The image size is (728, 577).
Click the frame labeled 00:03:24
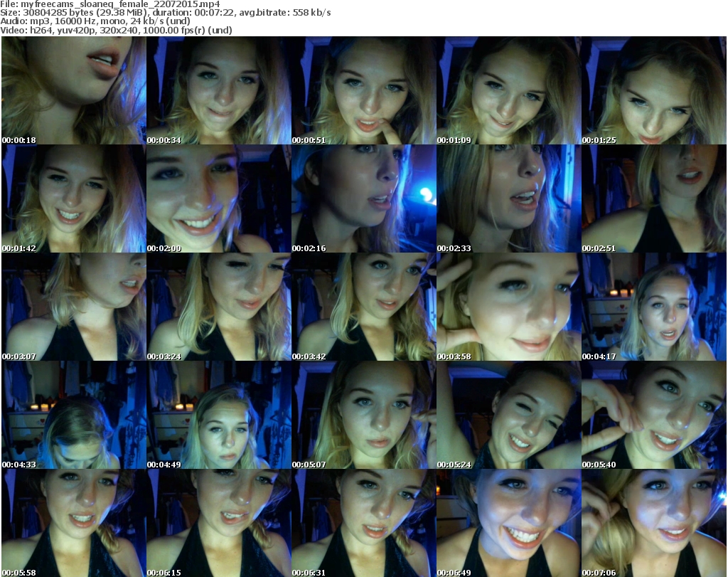[219, 307]
